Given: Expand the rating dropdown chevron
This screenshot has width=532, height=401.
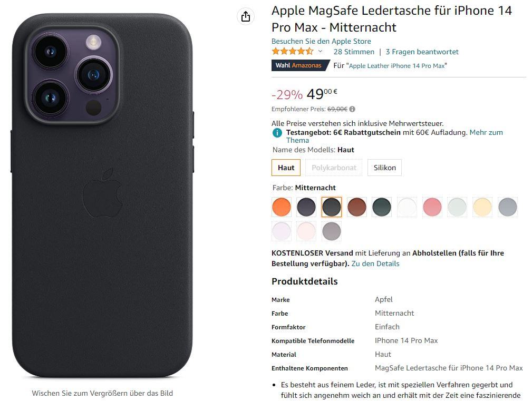Looking at the screenshot, I should coord(320,52).
